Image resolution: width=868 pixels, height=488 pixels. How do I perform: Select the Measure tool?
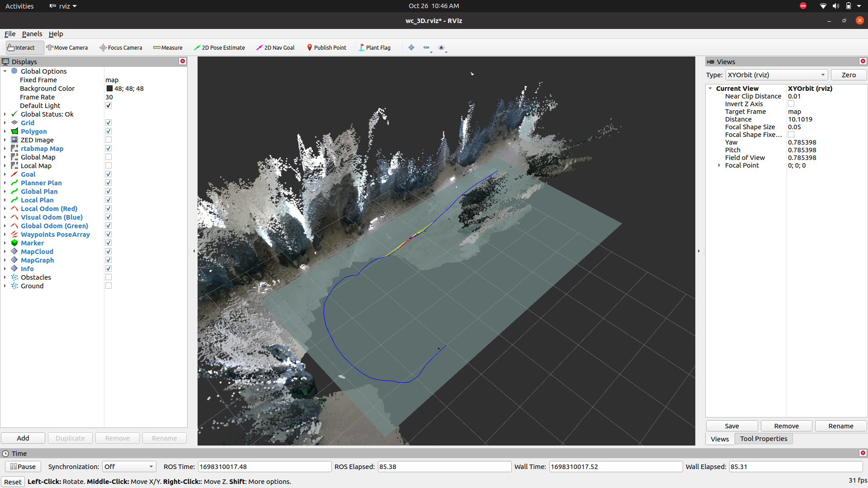click(168, 47)
